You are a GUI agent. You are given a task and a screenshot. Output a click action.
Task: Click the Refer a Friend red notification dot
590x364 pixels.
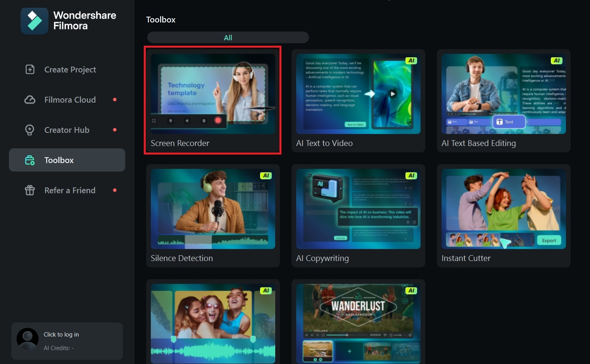point(115,190)
